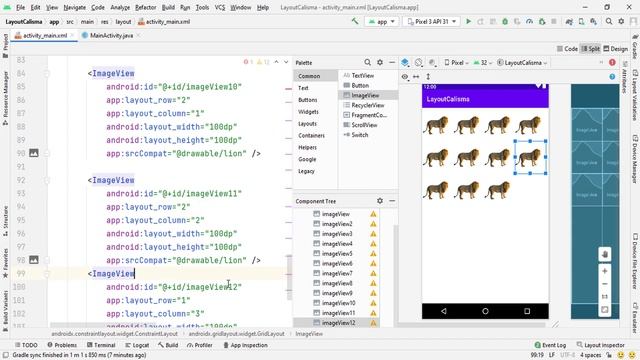Select RecyclerView in the Palette
The image size is (640, 360).
coord(368,105)
